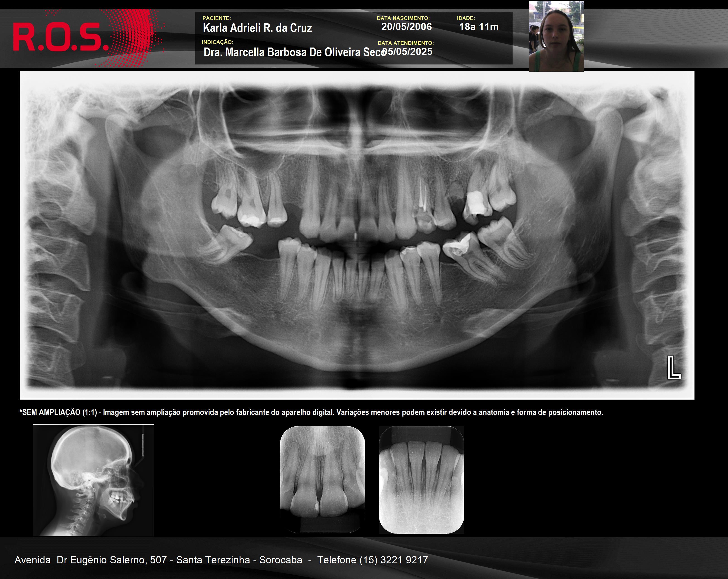
Task: Click the Telefone (15) 3221 9217 text
Action: coord(372,560)
